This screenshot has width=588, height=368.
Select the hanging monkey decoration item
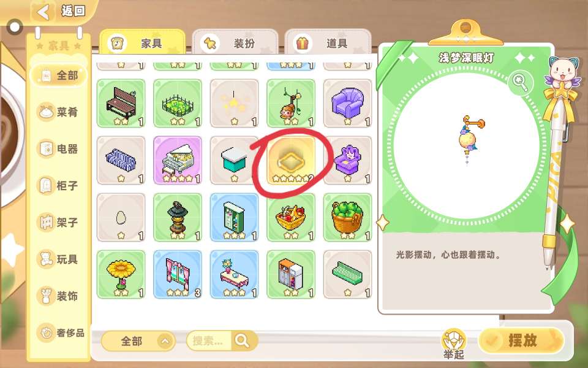coord(291,103)
